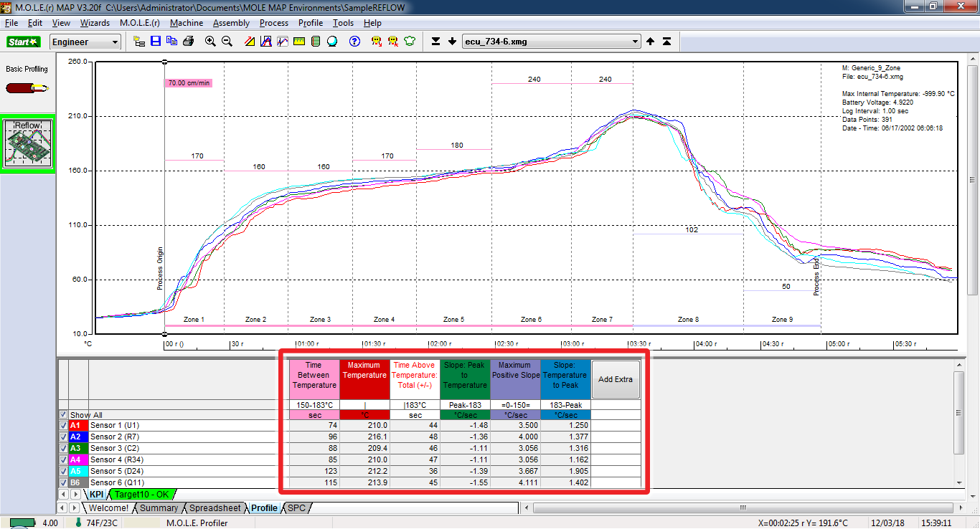Switch to the Spreadsheet tab
Image resolution: width=980 pixels, height=529 pixels.
click(215, 508)
